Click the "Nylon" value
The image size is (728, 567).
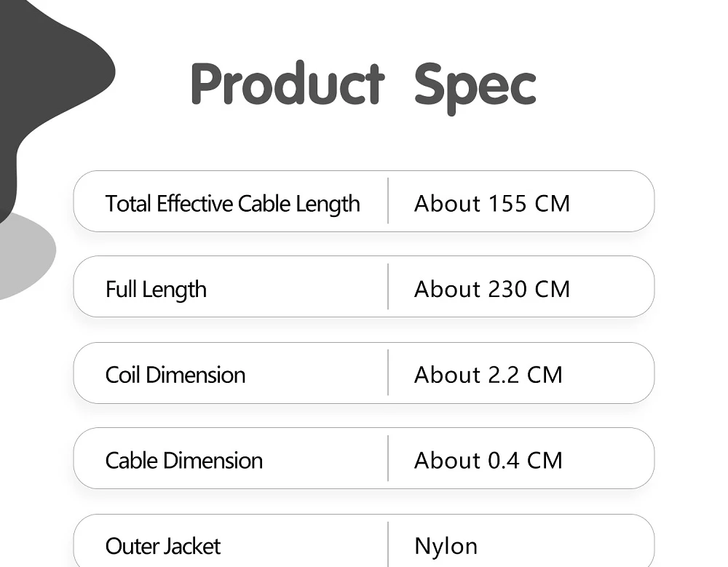(446, 546)
